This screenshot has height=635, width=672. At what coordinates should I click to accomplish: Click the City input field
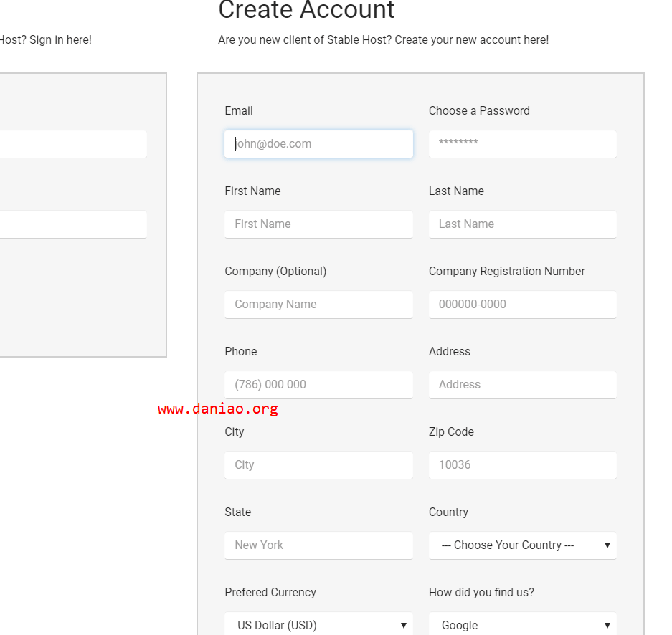coord(318,465)
